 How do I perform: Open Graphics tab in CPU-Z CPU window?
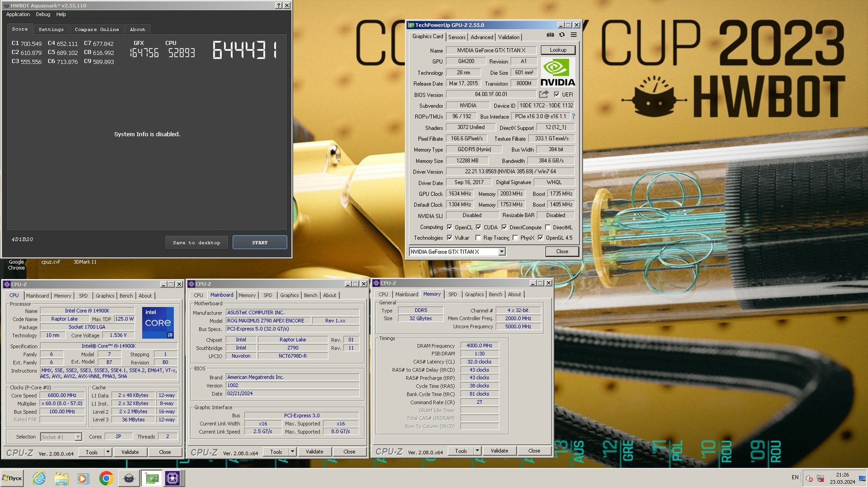pyautogui.click(x=105, y=296)
